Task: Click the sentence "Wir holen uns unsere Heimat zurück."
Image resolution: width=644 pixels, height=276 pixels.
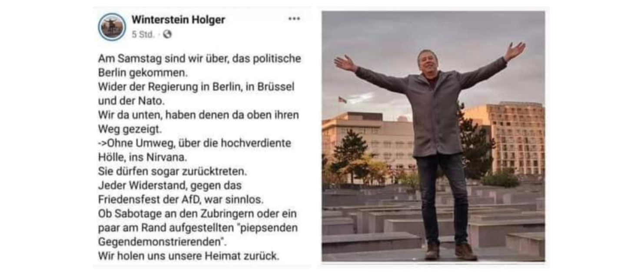Action: (189, 256)
